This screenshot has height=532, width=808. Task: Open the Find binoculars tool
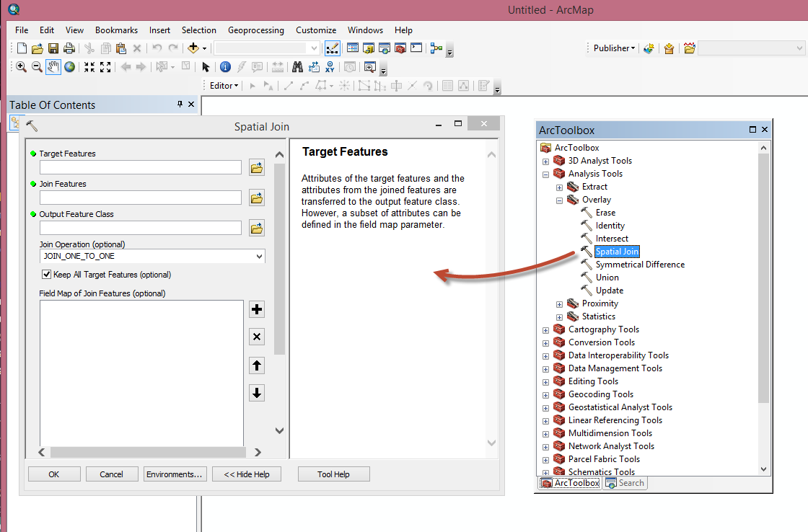pyautogui.click(x=297, y=67)
